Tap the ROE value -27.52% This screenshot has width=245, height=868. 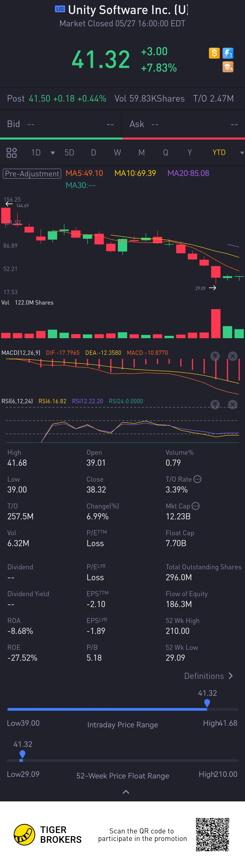coord(22,658)
